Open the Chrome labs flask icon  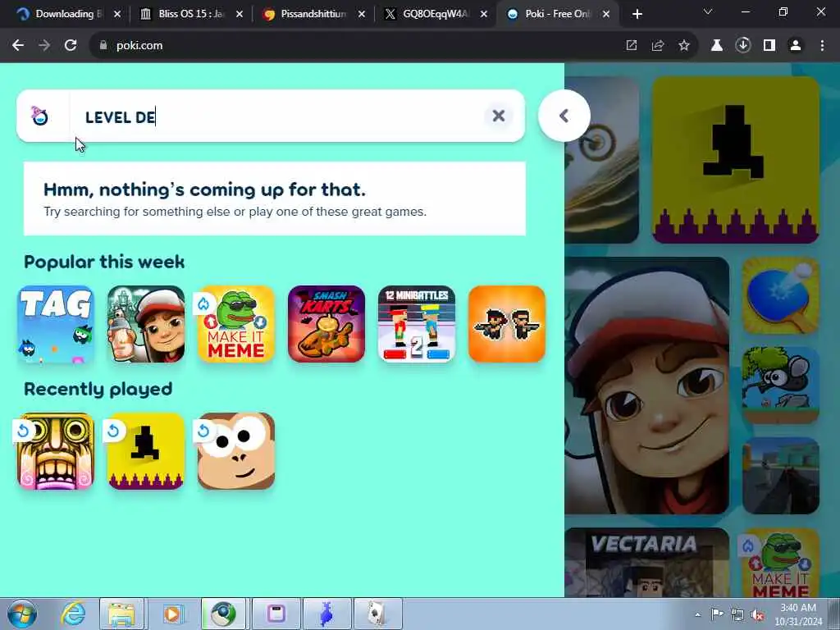tap(717, 46)
